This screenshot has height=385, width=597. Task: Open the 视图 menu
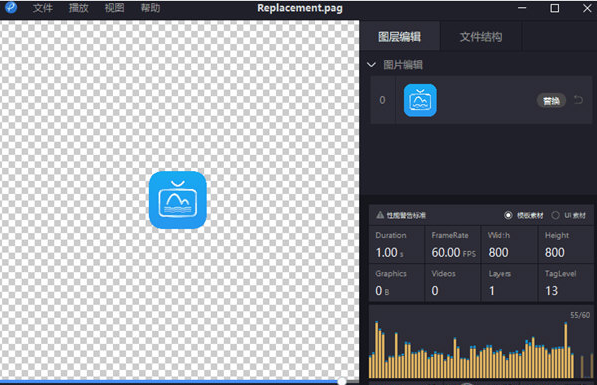115,8
